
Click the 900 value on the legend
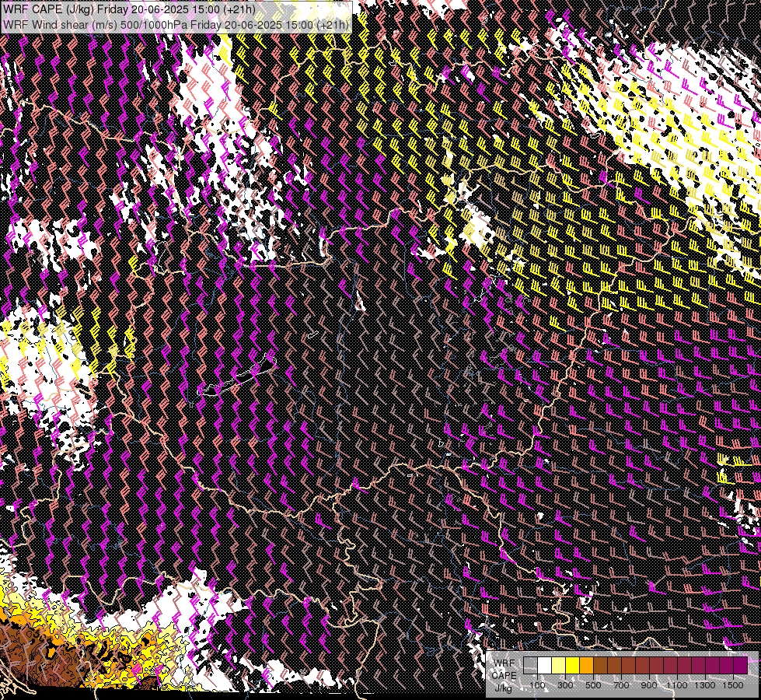[x=649, y=685]
